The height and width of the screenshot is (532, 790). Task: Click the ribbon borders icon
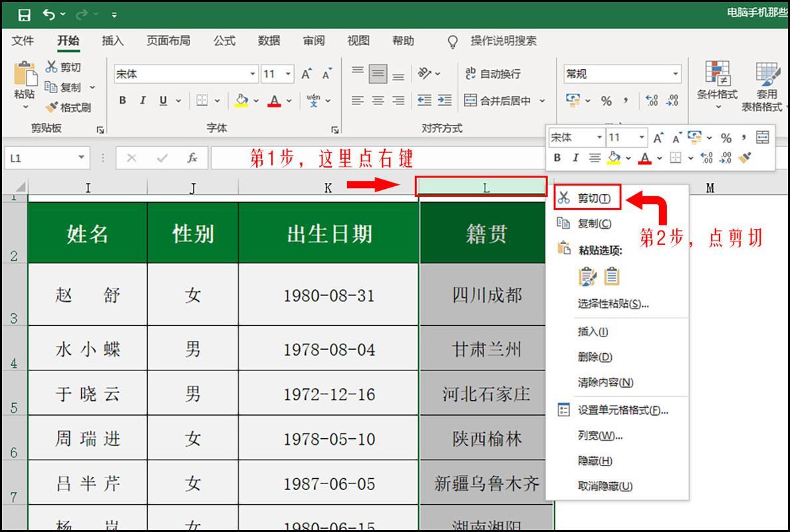pyautogui.click(x=202, y=100)
